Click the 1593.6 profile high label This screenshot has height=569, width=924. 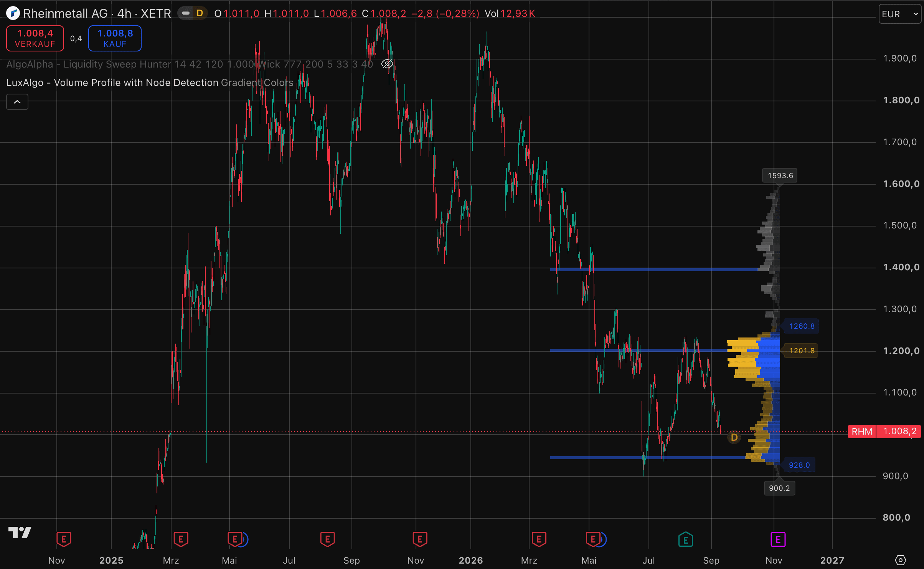coord(780,175)
